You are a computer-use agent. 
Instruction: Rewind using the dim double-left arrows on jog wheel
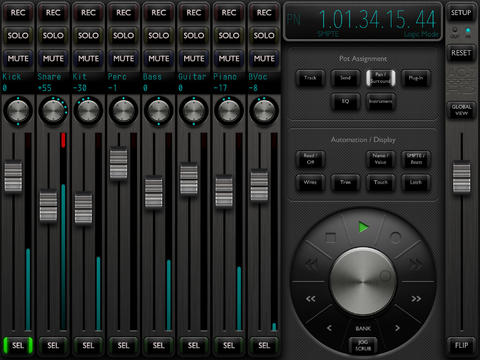click(312, 265)
